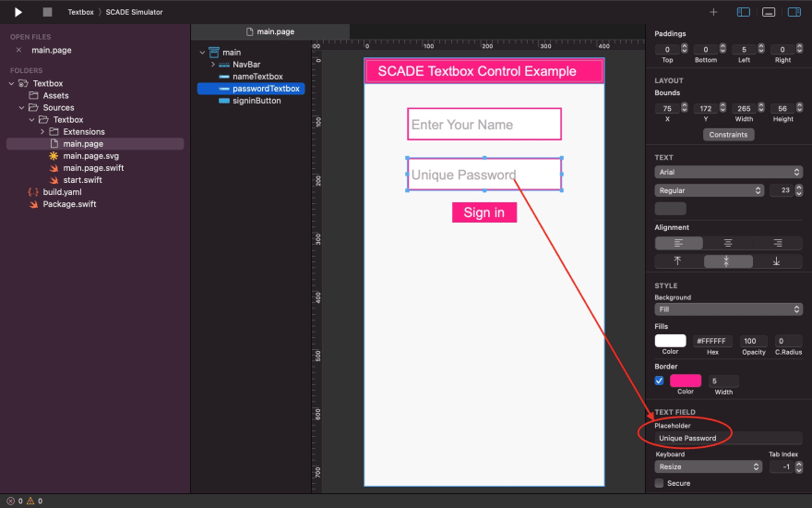Viewport: 812px width, 508px height.
Task: Edit the Left padding value
Action: point(744,49)
